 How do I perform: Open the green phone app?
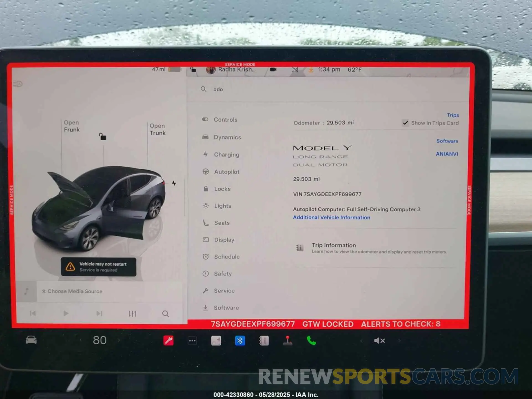click(x=311, y=341)
